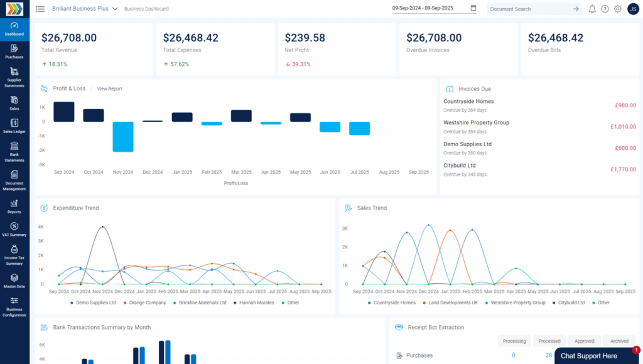Viewport: 643px width, 364px height.
Task: Click the Overdue Bills card
Action: (x=580, y=49)
